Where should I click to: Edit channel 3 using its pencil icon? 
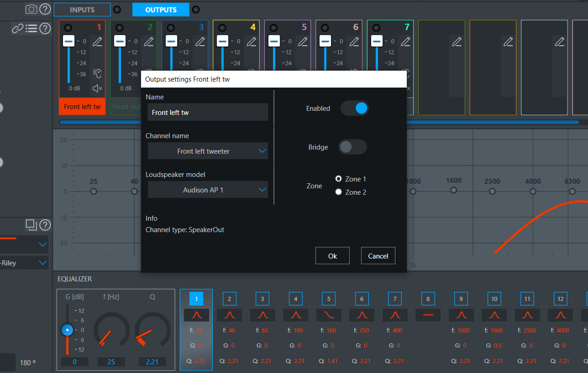point(199,41)
